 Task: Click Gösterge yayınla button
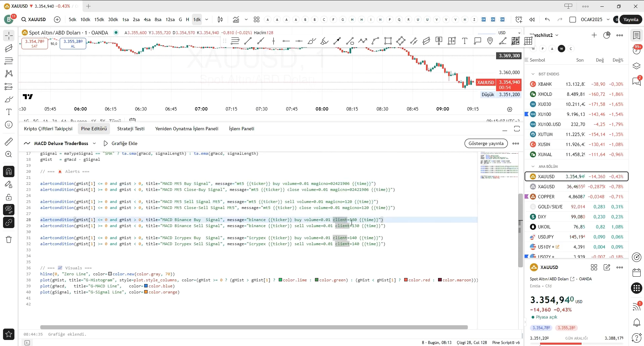[x=486, y=143]
